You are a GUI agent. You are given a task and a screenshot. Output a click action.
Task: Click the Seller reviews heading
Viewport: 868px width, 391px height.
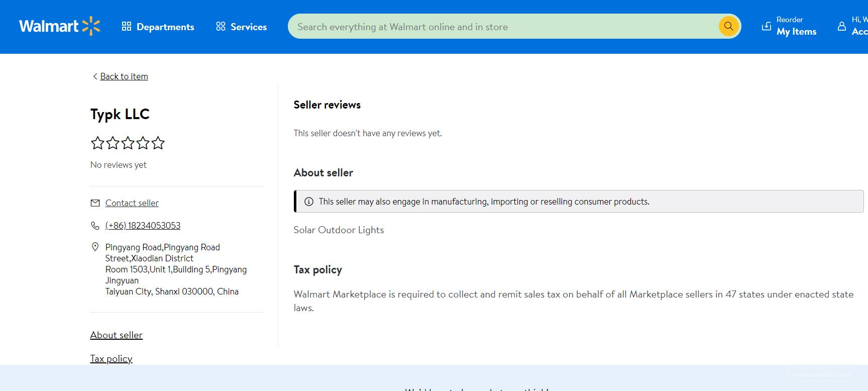click(x=327, y=105)
